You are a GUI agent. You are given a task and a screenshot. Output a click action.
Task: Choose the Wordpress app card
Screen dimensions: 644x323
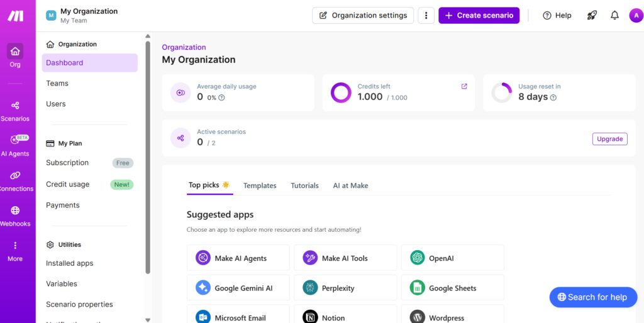pyautogui.click(x=453, y=314)
